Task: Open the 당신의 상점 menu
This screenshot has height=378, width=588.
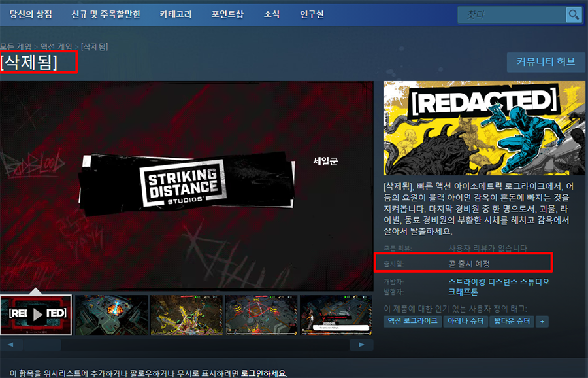Action: point(31,14)
